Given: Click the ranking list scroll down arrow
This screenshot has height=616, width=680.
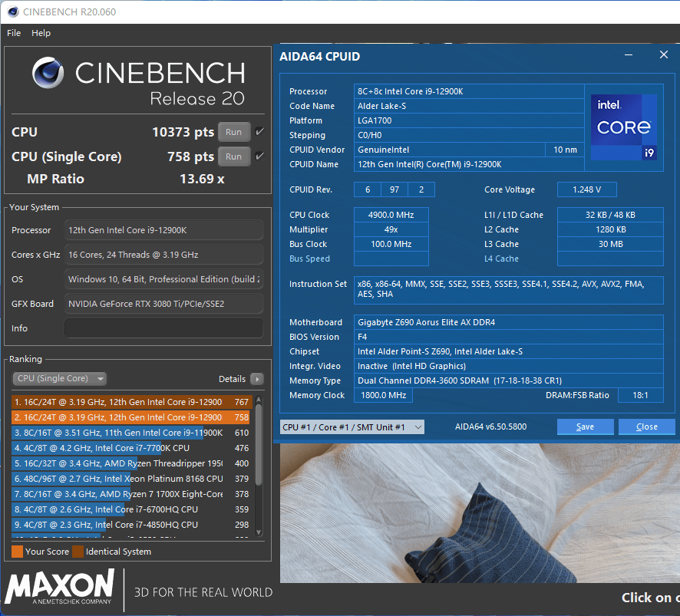Looking at the screenshot, I should pos(259,532).
